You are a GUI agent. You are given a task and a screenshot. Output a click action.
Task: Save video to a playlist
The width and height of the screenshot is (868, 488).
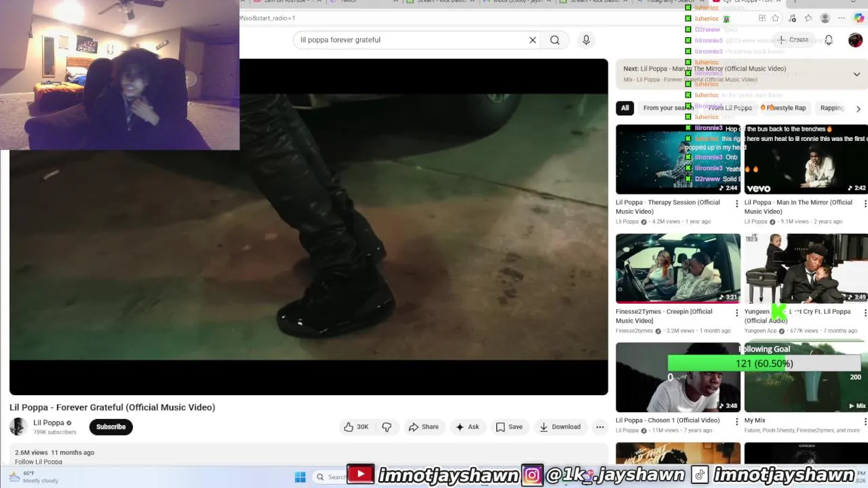(509, 427)
